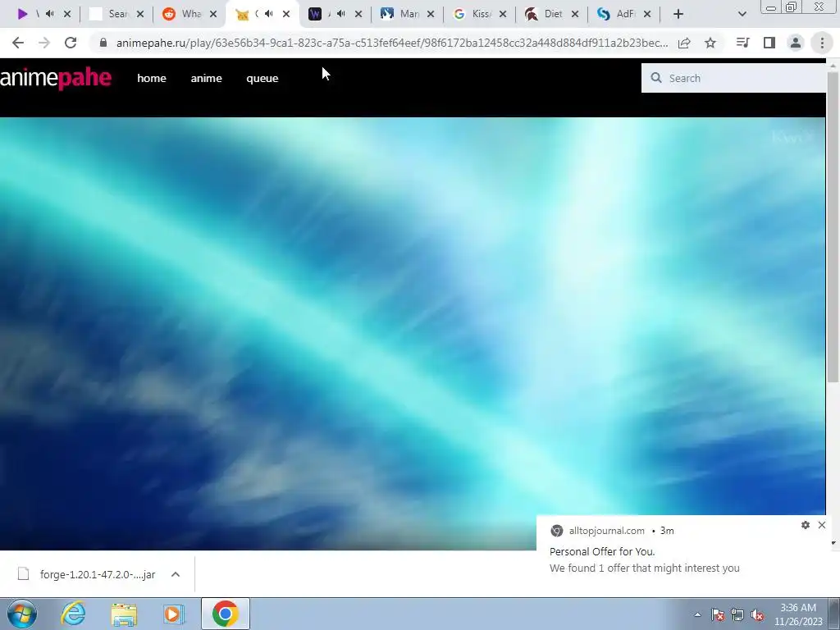
Task: Switch to the 'Diet' tab
Action: coord(545,14)
